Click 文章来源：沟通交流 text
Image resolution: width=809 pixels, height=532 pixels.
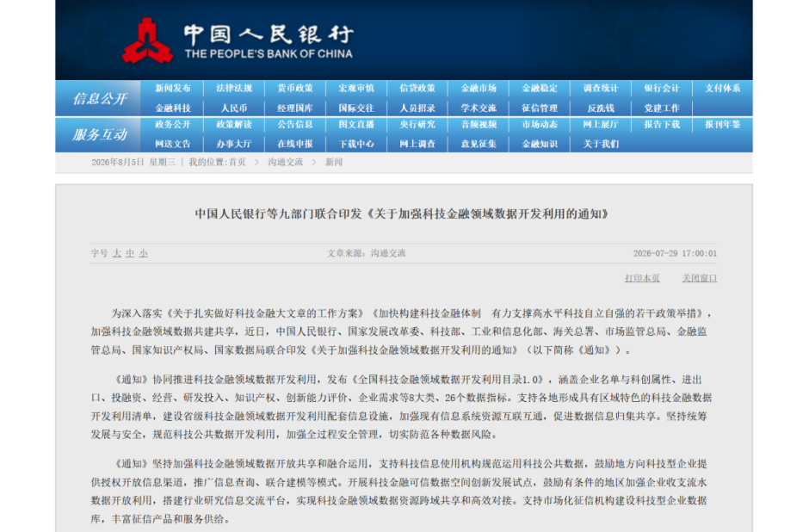point(367,253)
